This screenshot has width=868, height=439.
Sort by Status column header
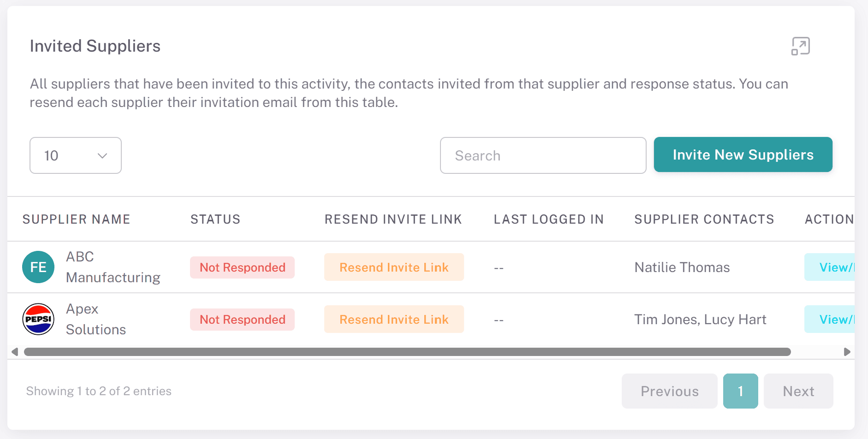pos(215,219)
